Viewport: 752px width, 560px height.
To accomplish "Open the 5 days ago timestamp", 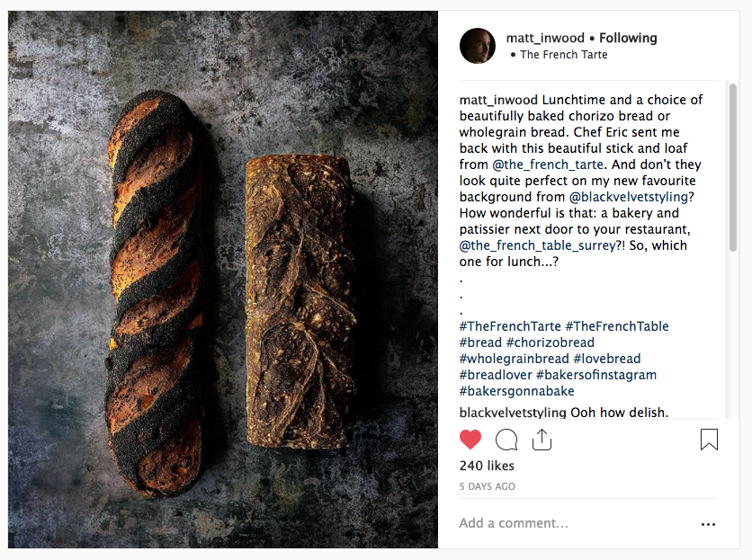I will (488, 486).
